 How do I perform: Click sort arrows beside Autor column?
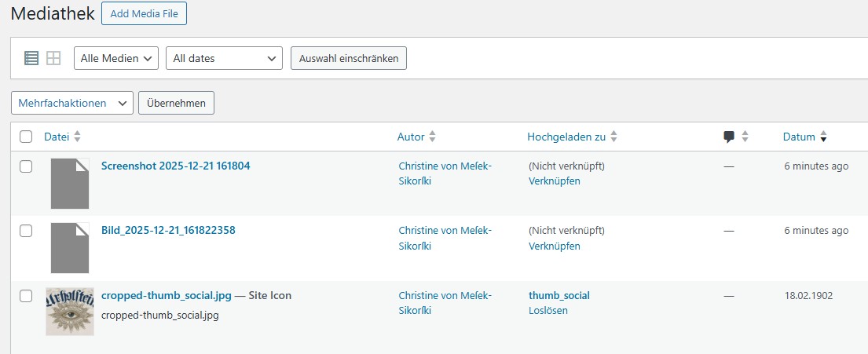point(432,137)
